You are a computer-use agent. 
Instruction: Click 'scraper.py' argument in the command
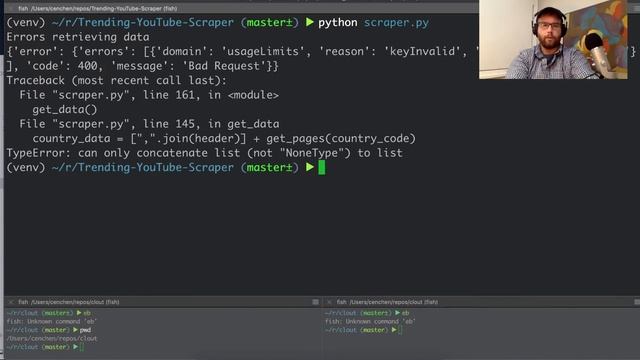[x=396, y=22]
